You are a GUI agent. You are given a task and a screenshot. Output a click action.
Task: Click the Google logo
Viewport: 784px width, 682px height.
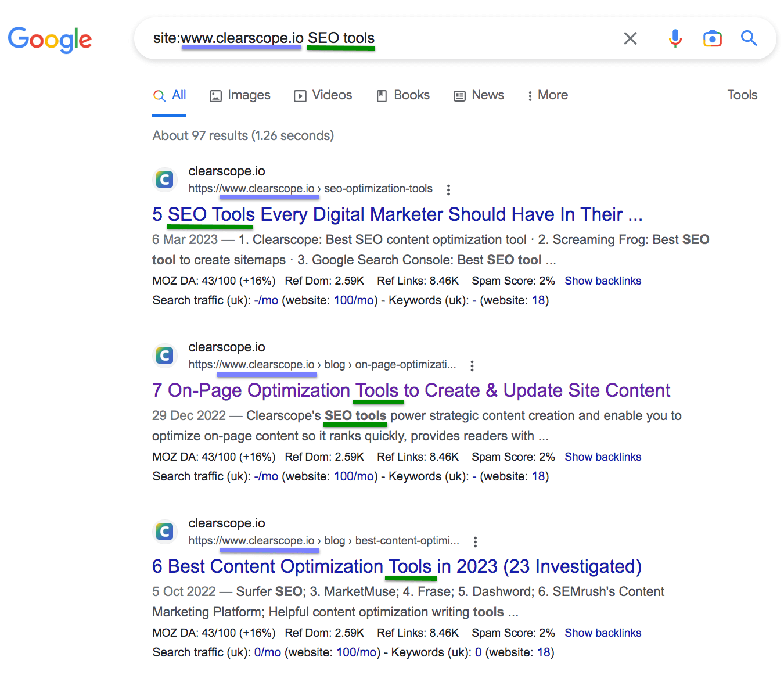[50, 40]
